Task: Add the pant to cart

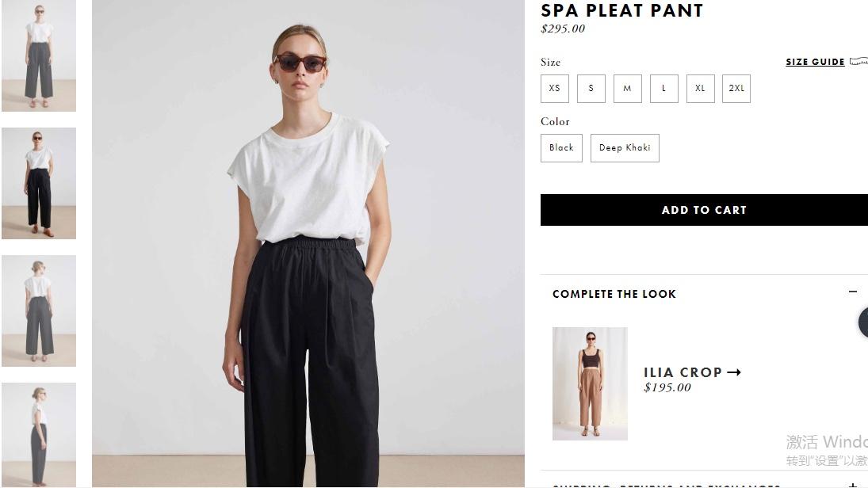Action: click(704, 210)
